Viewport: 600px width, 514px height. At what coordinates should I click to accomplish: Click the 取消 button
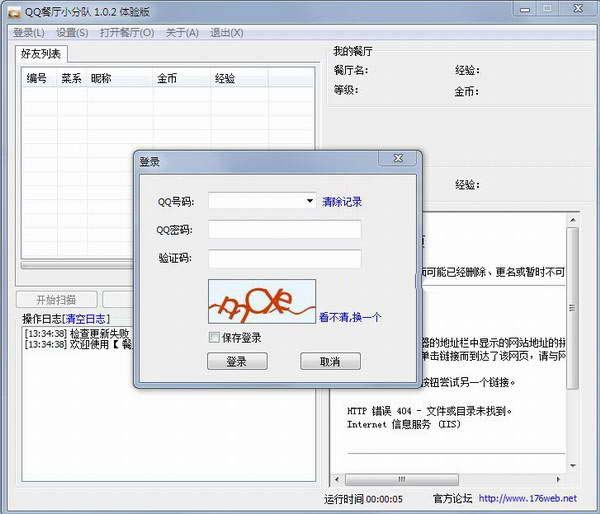tap(330, 361)
